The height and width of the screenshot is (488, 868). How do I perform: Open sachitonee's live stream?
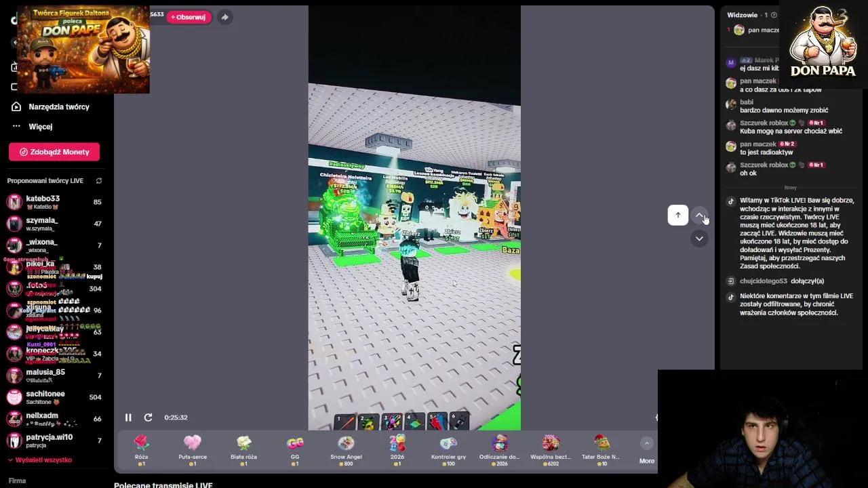[x=54, y=397]
